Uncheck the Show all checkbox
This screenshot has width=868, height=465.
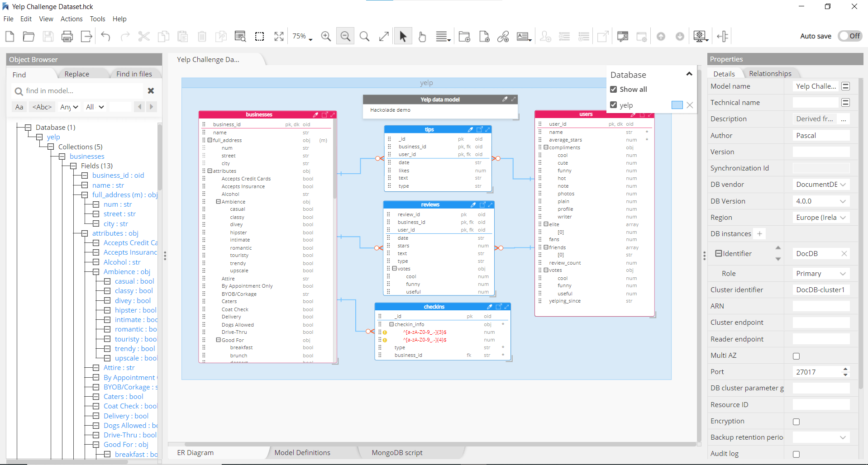coord(614,89)
